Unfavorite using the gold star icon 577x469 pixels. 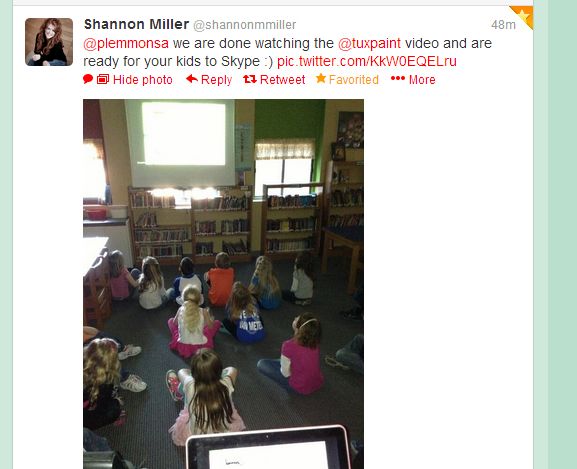pos(321,78)
